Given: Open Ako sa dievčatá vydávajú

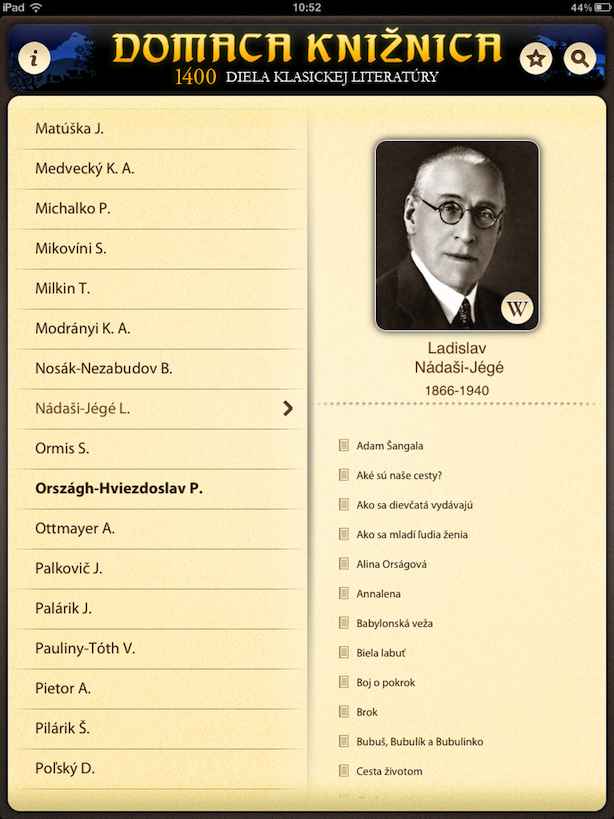Looking at the screenshot, I should coord(415,505).
